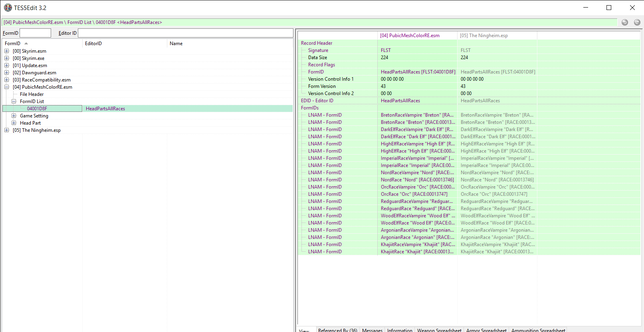Select the Form Version row label
Viewport: 644px width, 332px height.
pyautogui.click(x=322, y=86)
